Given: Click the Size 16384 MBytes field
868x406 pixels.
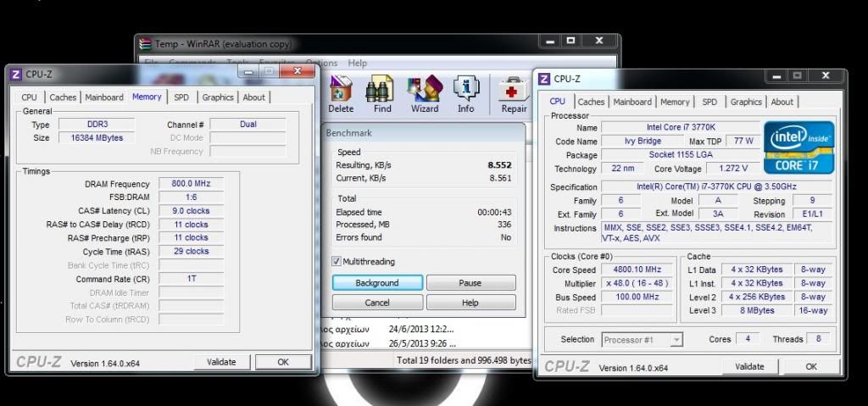Looking at the screenshot, I should [97, 138].
